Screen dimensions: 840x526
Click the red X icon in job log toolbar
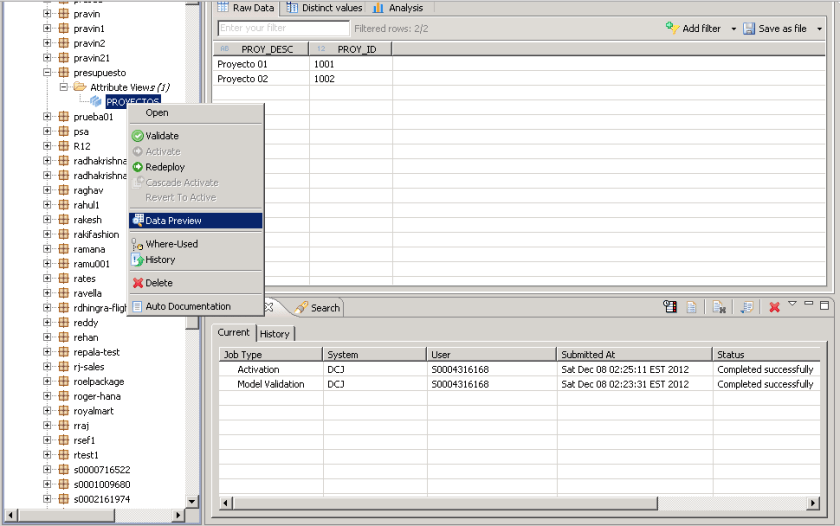coord(774,307)
